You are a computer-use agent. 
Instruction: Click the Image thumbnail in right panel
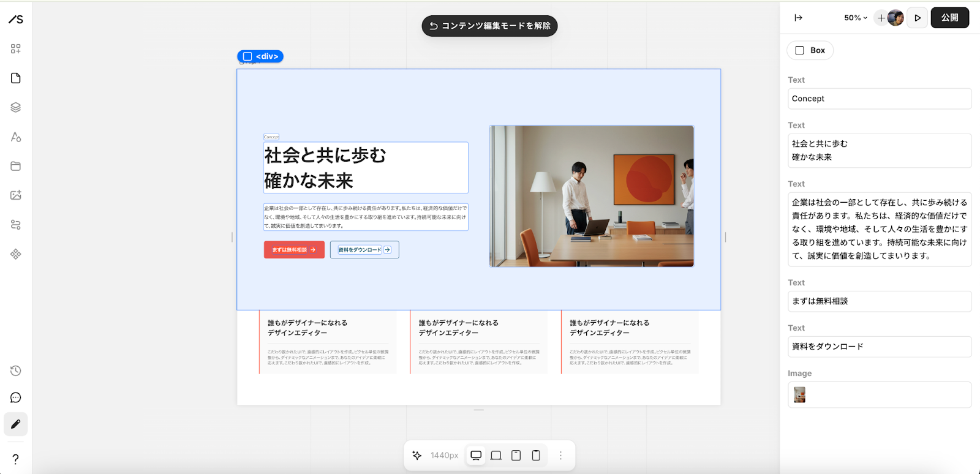point(799,395)
